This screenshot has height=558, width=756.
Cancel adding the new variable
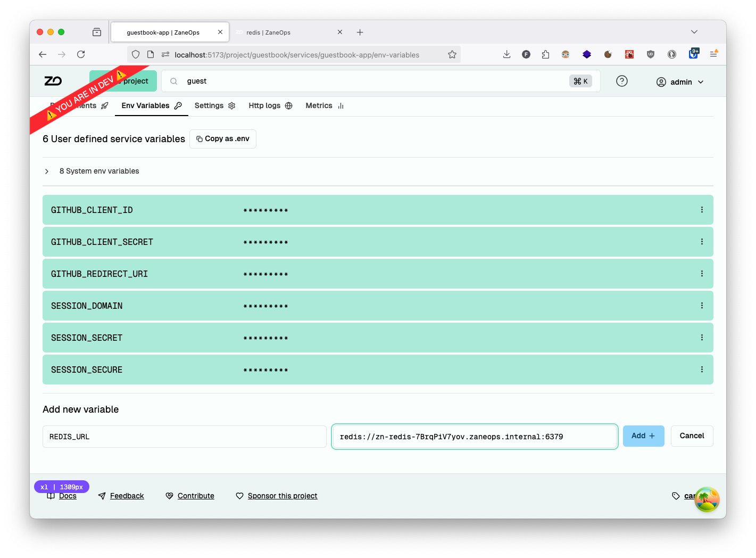pyautogui.click(x=692, y=436)
